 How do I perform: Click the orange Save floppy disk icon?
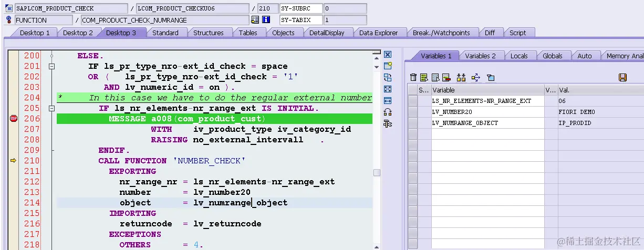coord(623,78)
